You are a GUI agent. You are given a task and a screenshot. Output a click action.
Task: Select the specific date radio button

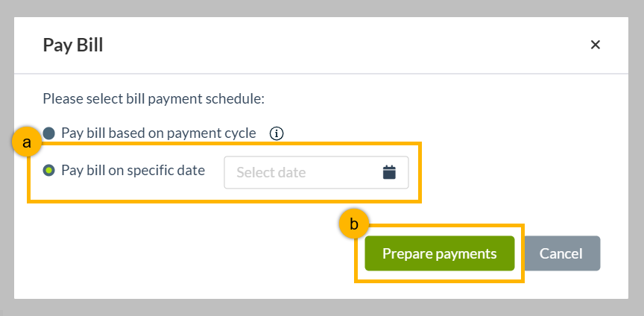pos(49,170)
